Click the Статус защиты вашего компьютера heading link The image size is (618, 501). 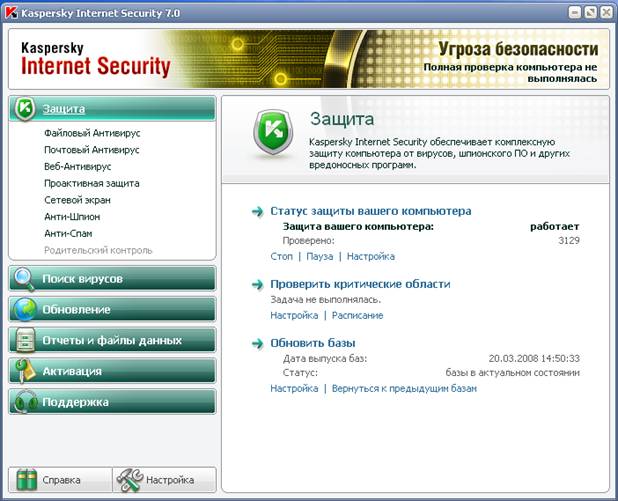[x=371, y=211]
